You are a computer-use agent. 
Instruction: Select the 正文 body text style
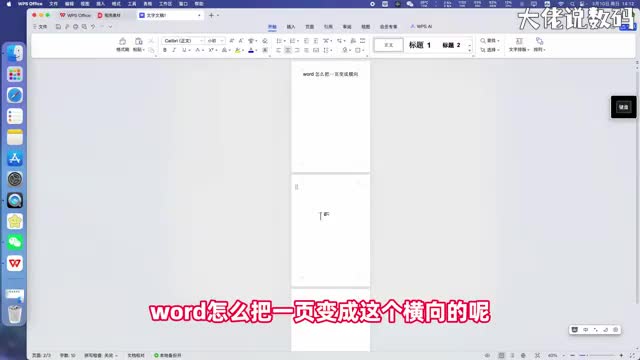click(x=388, y=45)
